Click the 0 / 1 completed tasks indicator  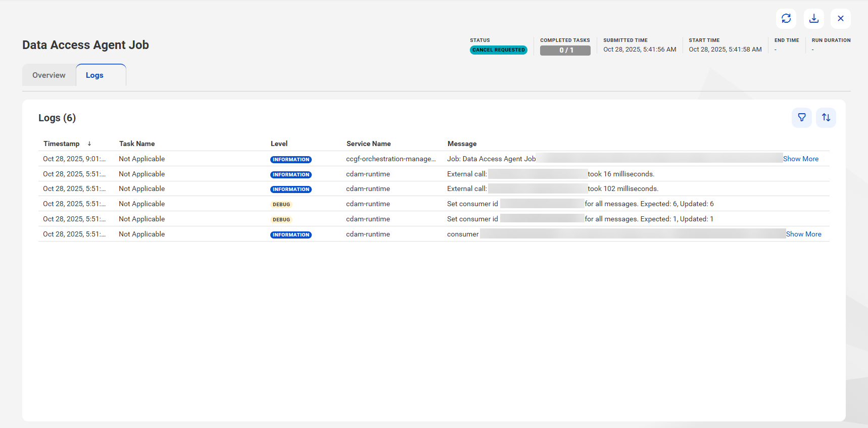tap(565, 51)
